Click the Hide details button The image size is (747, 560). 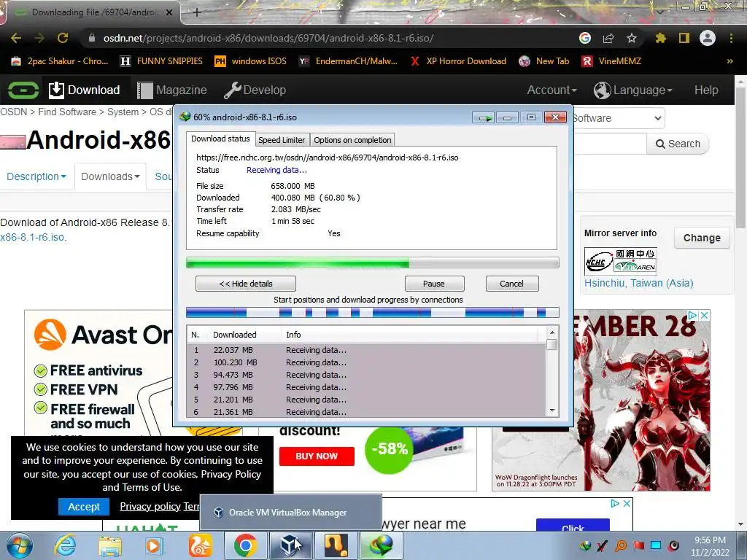click(x=245, y=284)
